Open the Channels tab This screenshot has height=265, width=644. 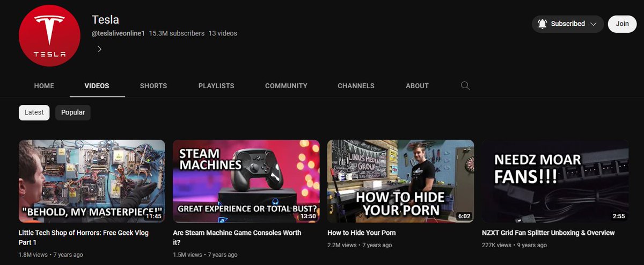point(356,86)
